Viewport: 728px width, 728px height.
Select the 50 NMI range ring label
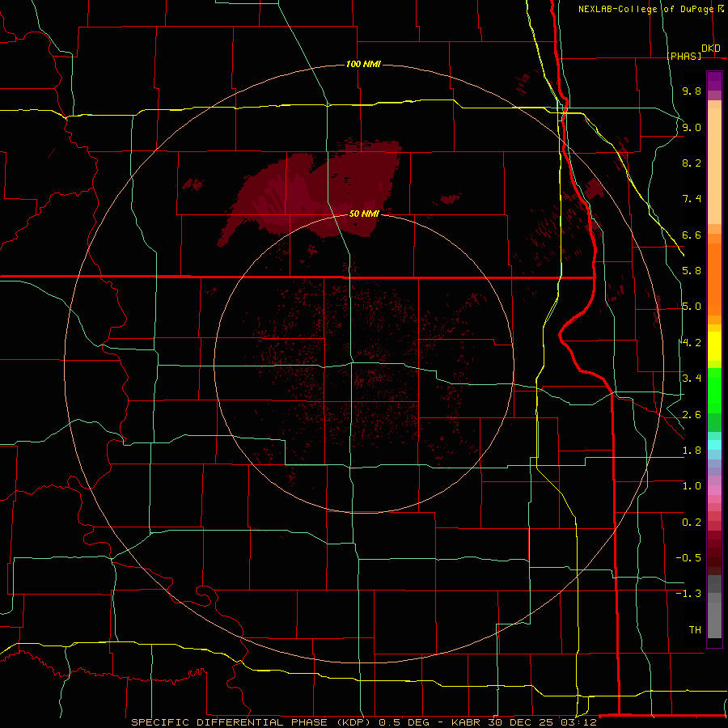tap(365, 214)
